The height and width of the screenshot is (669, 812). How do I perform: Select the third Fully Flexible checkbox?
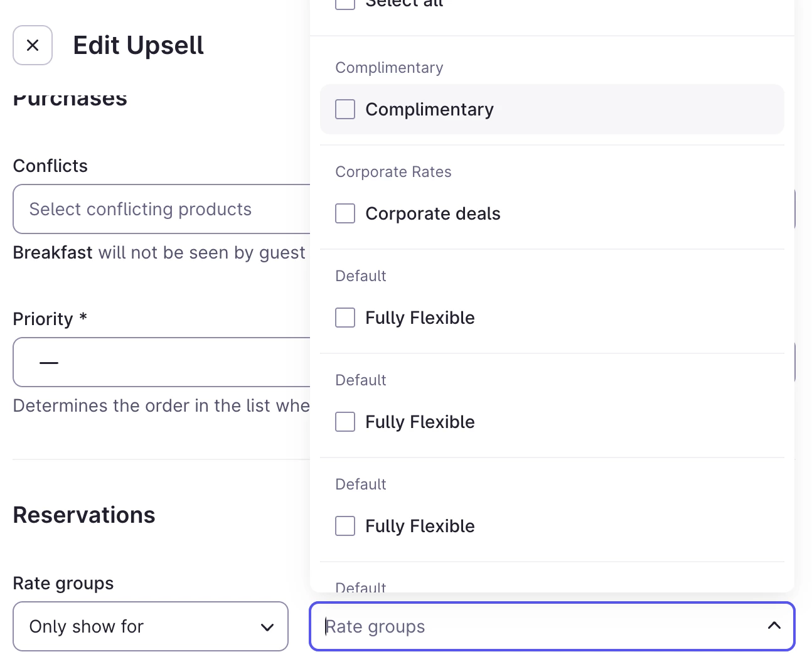[x=345, y=526]
